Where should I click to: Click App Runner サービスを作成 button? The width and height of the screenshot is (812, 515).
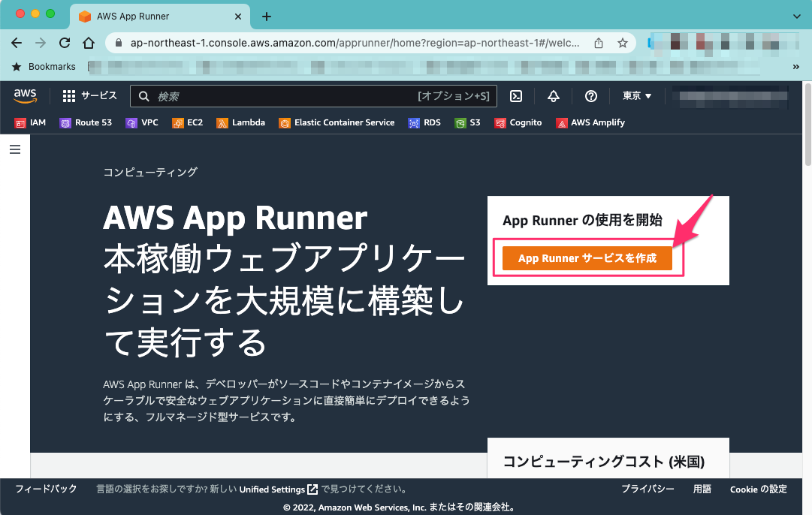pyautogui.click(x=587, y=257)
